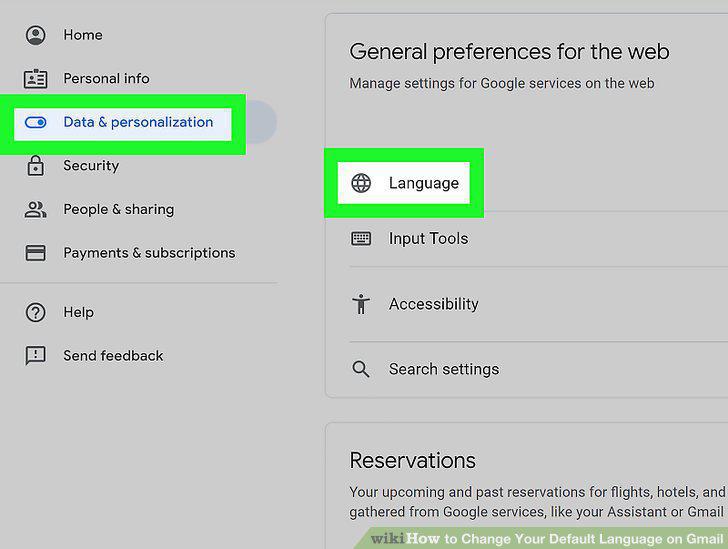Click the Input Tools keyboard icon
728x549 pixels.
point(361,239)
